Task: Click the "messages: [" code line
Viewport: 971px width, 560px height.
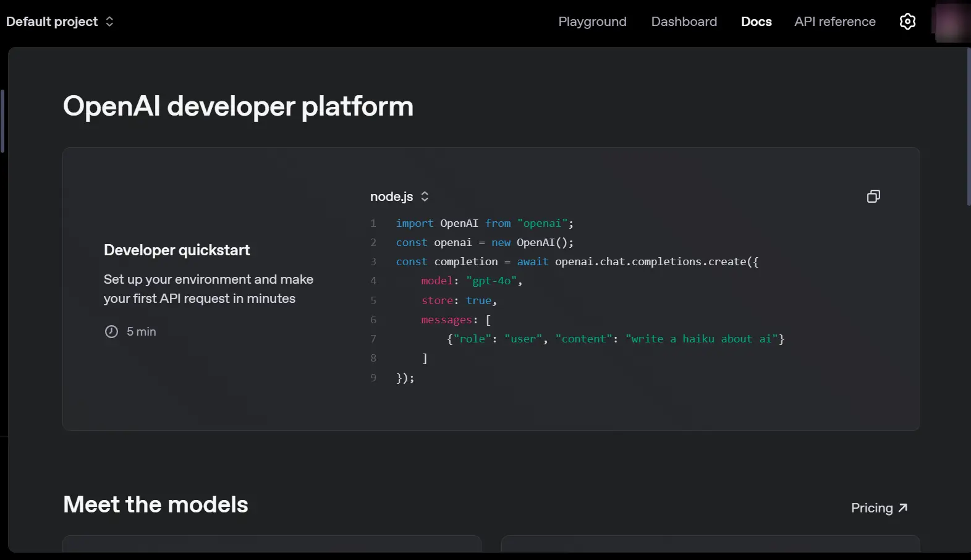Action: 456,320
